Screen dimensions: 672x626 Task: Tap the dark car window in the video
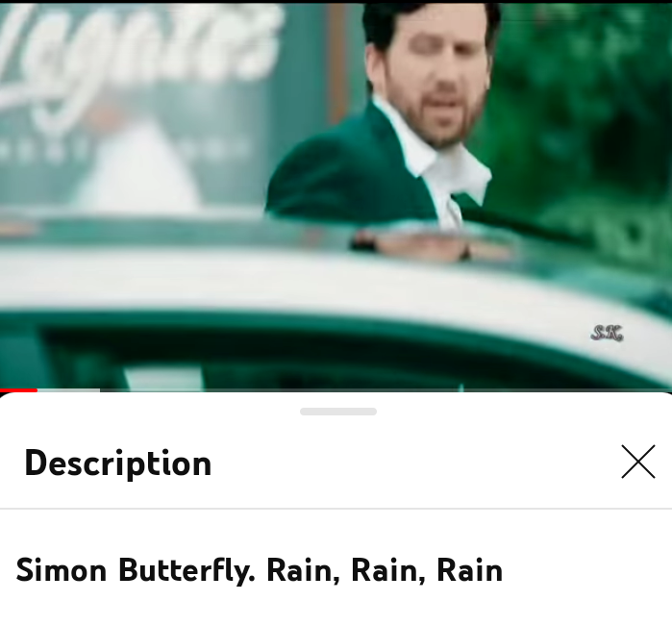point(300,361)
